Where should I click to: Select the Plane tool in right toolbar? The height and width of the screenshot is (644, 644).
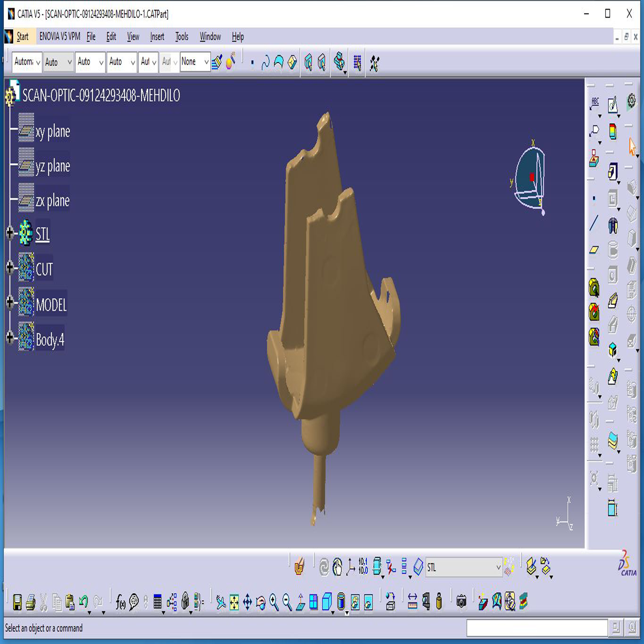594,250
